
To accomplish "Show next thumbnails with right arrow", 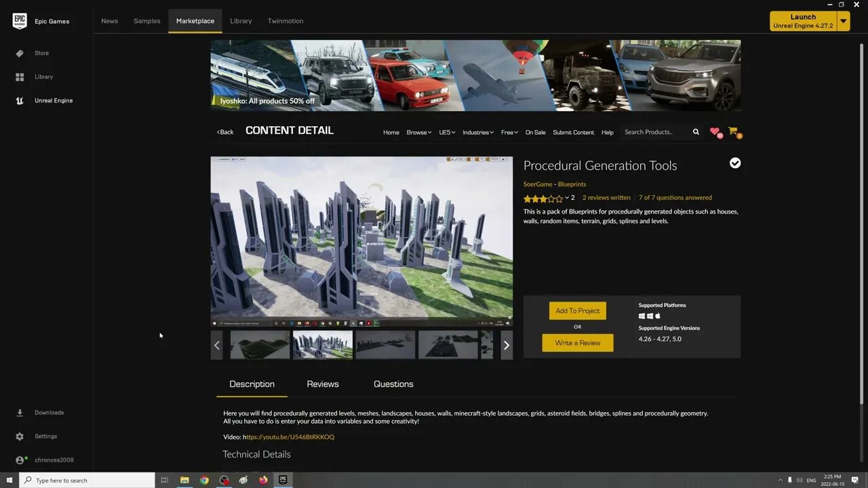I will click(x=507, y=345).
